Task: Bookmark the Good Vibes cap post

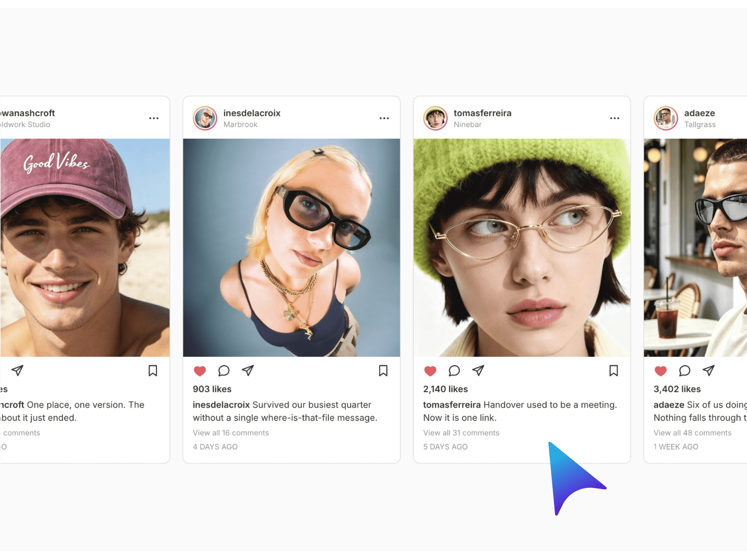Action: [x=153, y=371]
